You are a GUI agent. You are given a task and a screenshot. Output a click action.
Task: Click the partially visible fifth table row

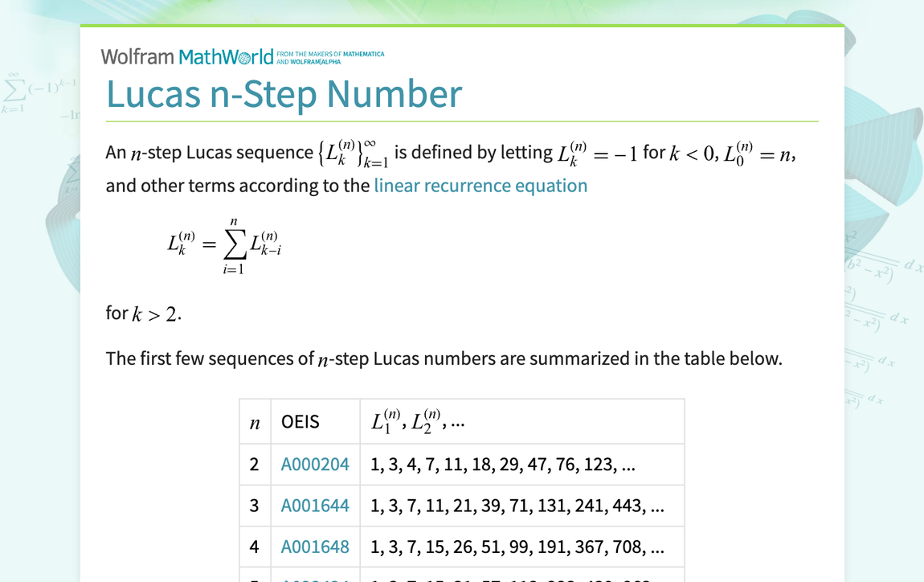click(x=462, y=577)
